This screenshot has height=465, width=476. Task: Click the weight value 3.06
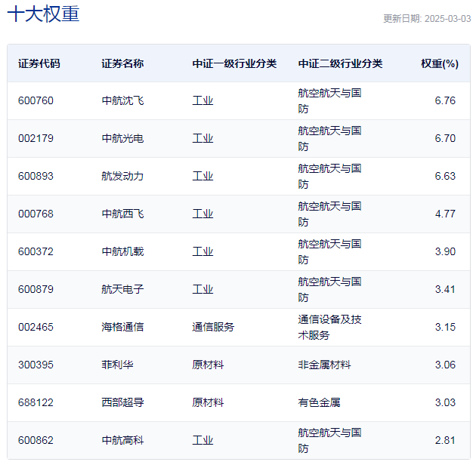pyautogui.click(x=445, y=365)
